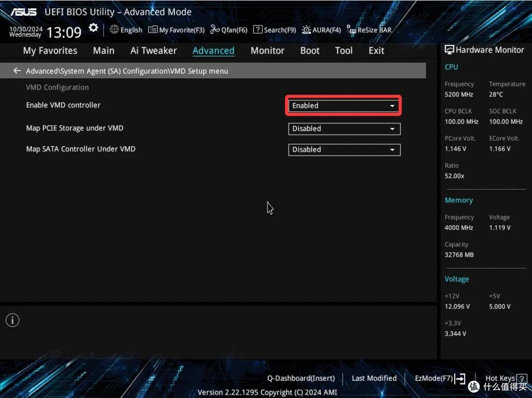Click the Version 2.22.1295 copyright text
Viewport: 532px width, 398px height.
click(267, 393)
